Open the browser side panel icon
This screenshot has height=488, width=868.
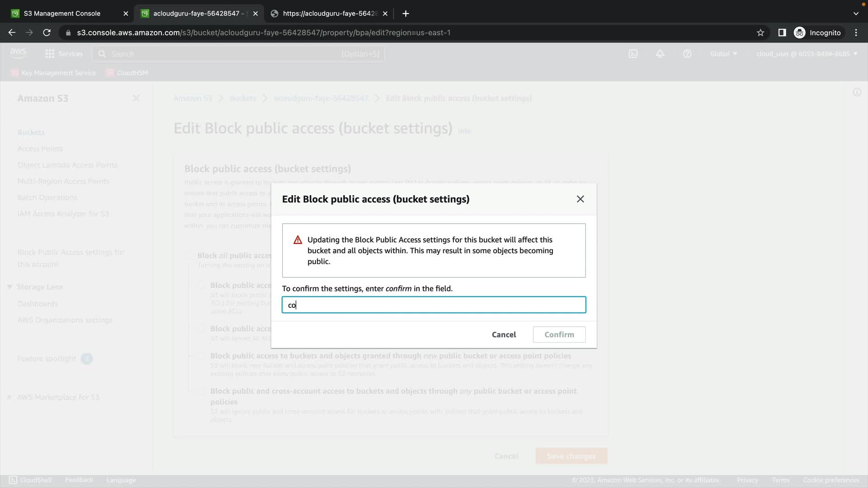click(x=782, y=33)
